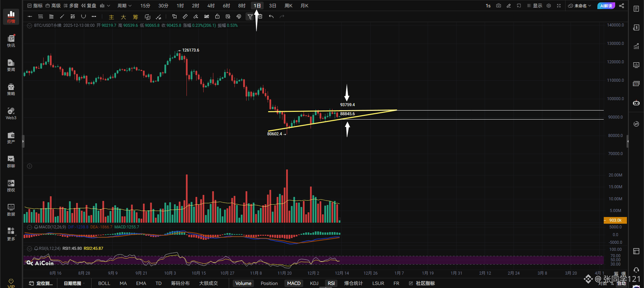Viewport: 644px width, 288px height.
Task: Open the 复盘 replay button
Action: tap(89, 6)
